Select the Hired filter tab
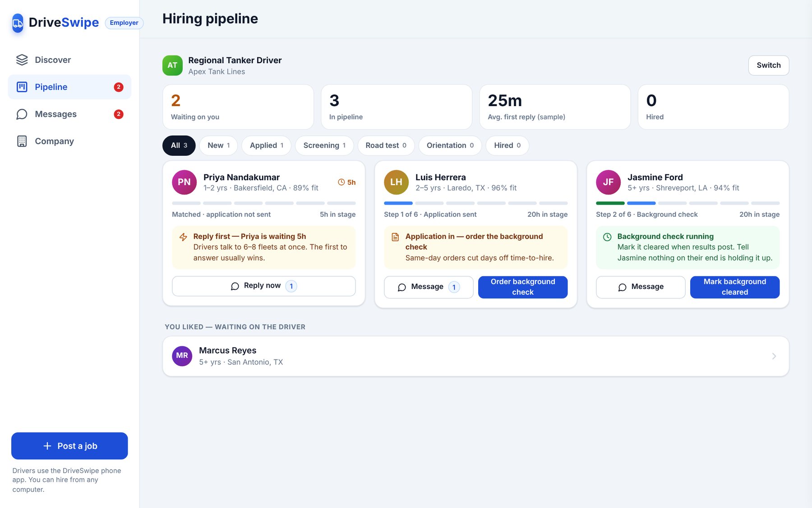Image resolution: width=812 pixels, height=508 pixels. 507,145
